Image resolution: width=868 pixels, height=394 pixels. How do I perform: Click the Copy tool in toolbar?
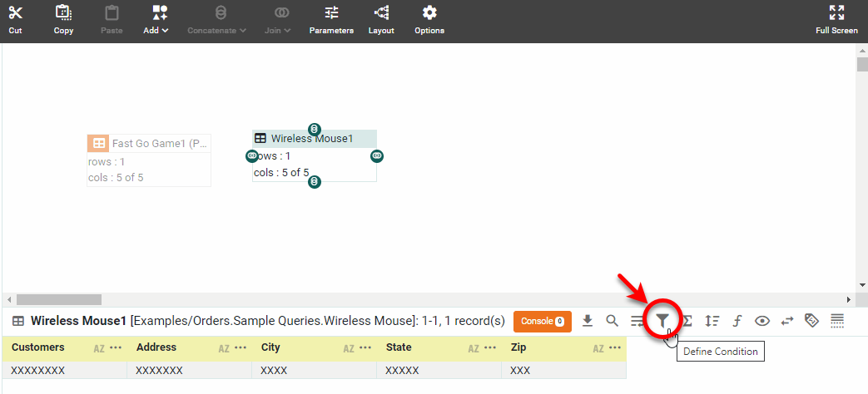point(63,18)
